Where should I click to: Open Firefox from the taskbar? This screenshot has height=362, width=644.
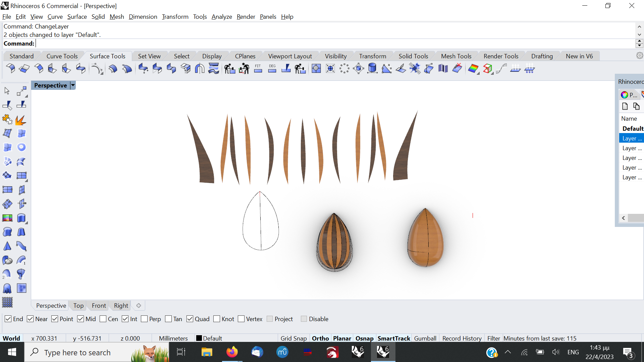pyautogui.click(x=231, y=352)
